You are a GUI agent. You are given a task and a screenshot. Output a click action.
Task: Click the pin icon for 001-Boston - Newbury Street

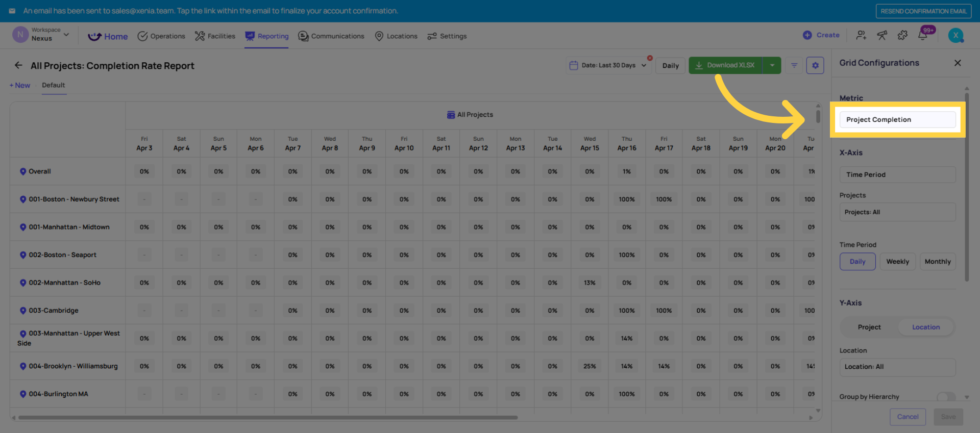[23, 199]
